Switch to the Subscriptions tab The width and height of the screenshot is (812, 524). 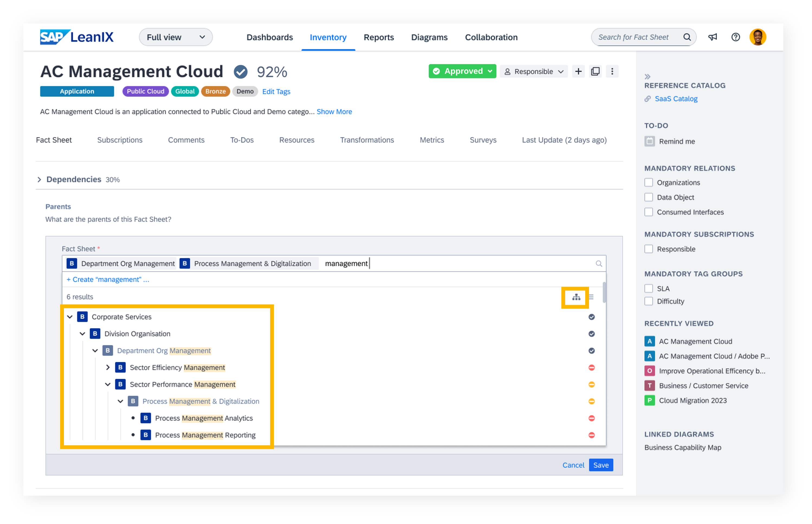click(x=120, y=140)
